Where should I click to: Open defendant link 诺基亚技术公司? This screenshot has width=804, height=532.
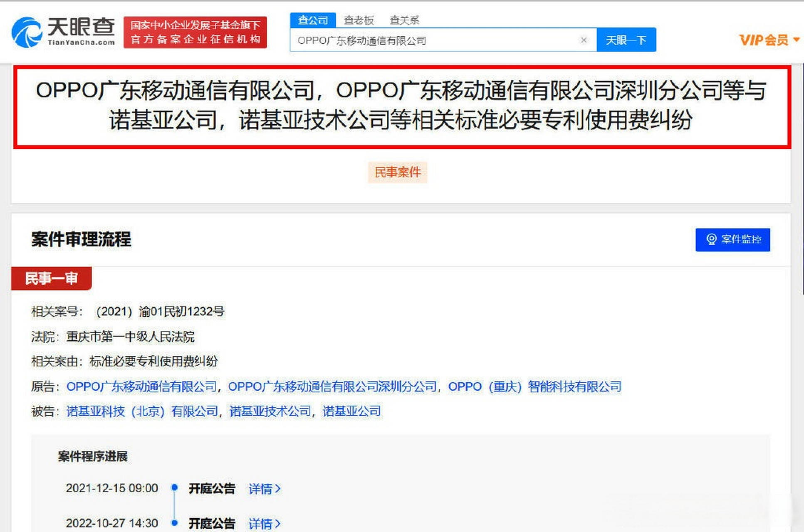coord(270,411)
